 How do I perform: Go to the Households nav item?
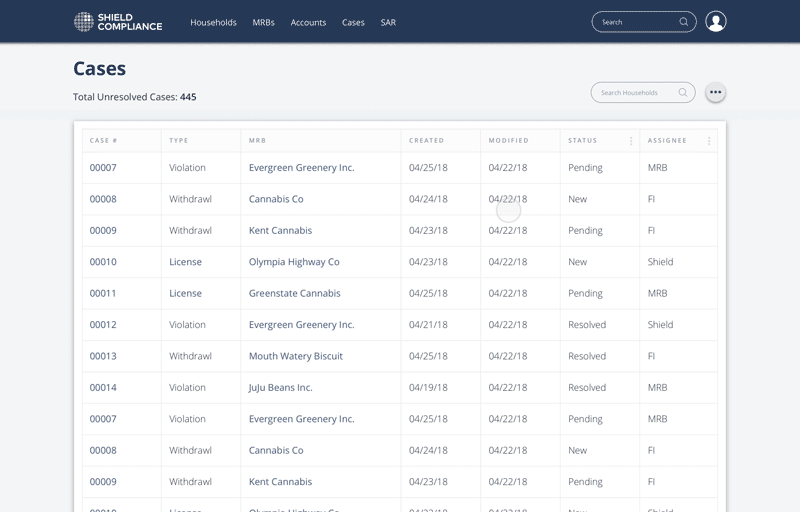click(213, 22)
